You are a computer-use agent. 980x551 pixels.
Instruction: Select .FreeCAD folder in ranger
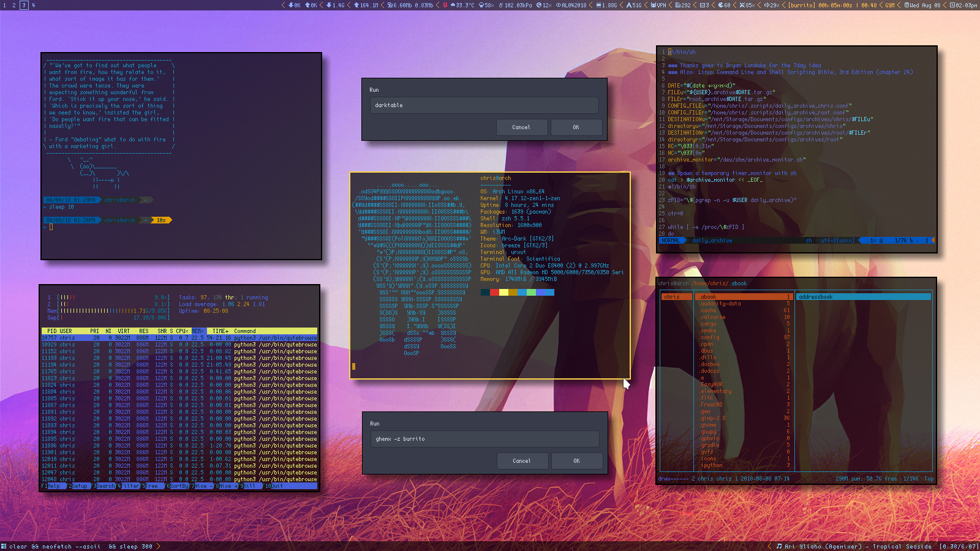[x=744, y=405]
